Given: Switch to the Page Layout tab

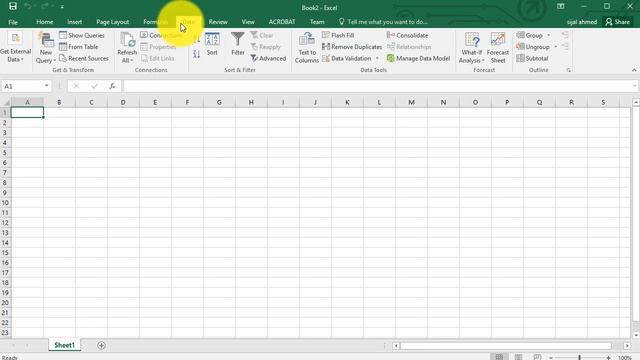Looking at the screenshot, I should pyautogui.click(x=113, y=22).
